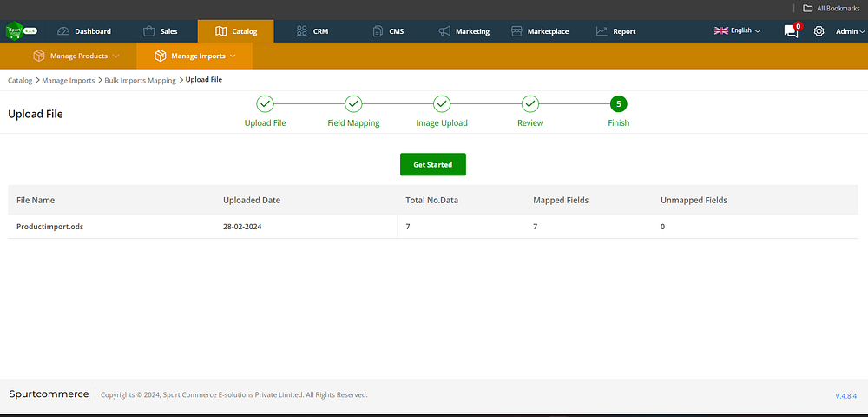This screenshot has width=868, height=417.
Task: Click the Upload File page heading
Action: tap(36, 114)
